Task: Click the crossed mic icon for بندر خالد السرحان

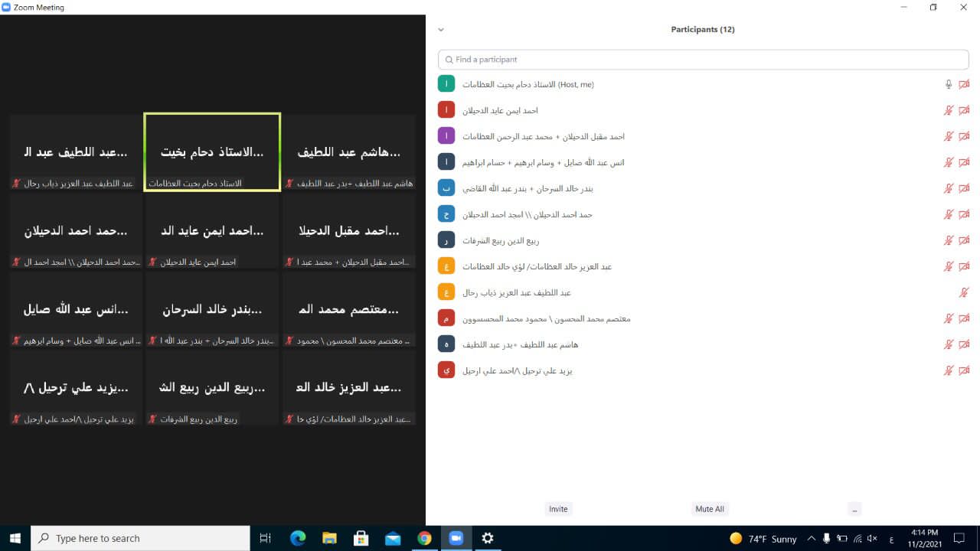Action: (x=949, y=188)
